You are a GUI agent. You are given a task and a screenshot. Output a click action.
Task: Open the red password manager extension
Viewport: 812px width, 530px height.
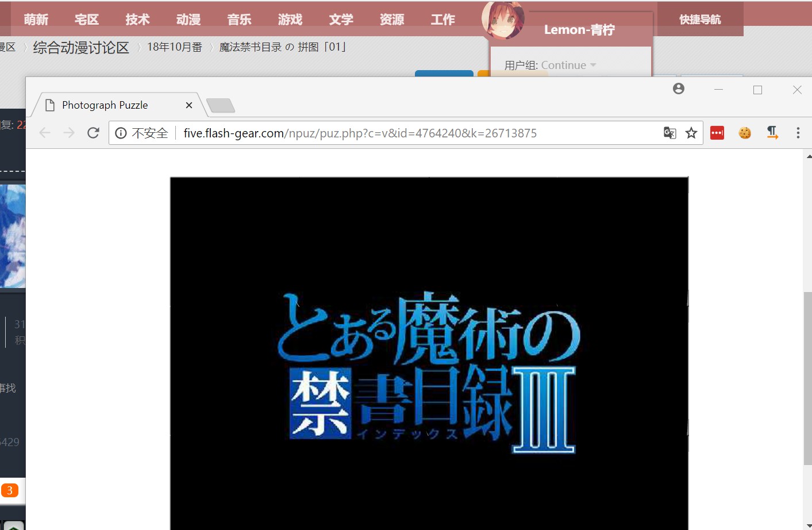[x=717, y=133]
